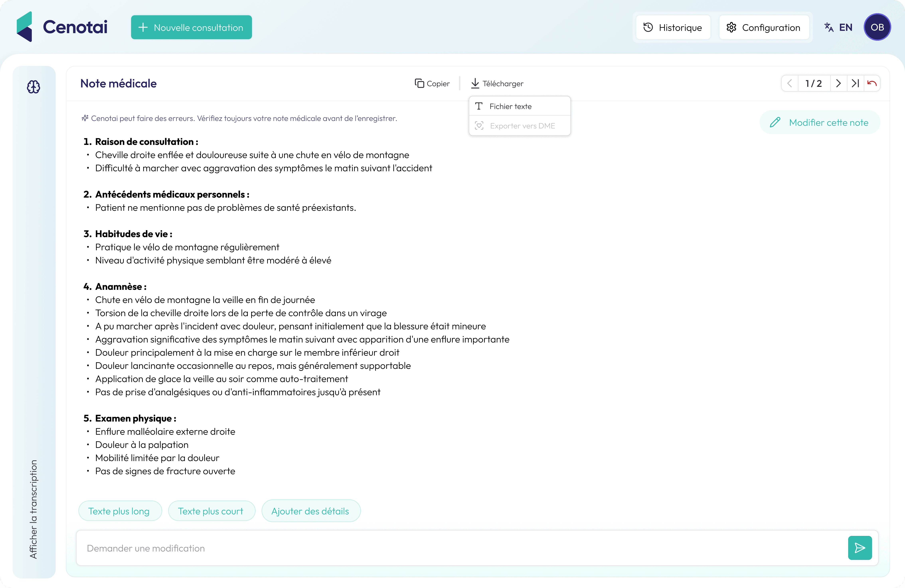This screenshot has width=905, height=588.
Task: Click Ajouter des détails chip
Action: tap(310, 511)
